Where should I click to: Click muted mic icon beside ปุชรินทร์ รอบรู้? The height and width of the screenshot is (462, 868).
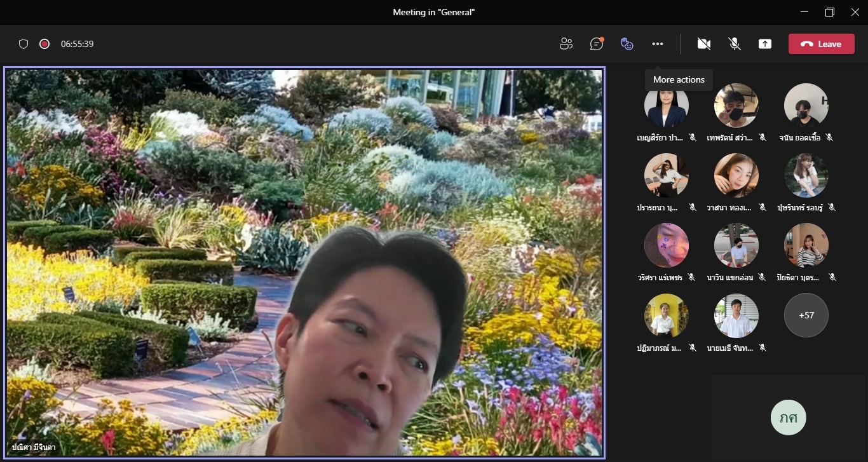[x=832, y=207]
